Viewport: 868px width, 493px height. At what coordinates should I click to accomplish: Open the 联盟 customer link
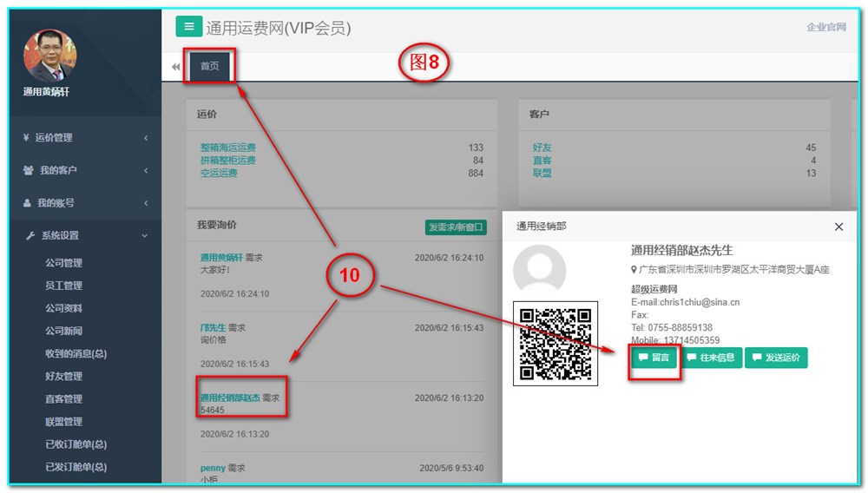point(542,173)
